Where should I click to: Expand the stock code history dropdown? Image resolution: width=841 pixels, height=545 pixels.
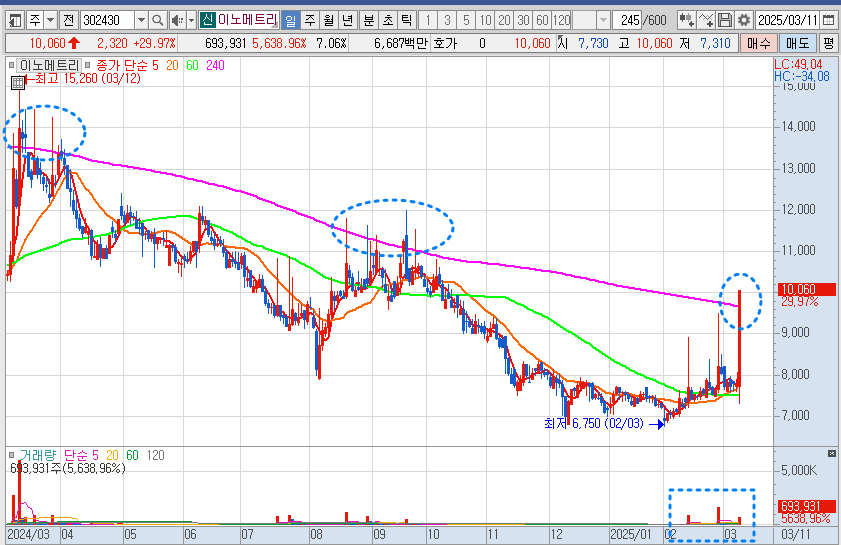141,21
